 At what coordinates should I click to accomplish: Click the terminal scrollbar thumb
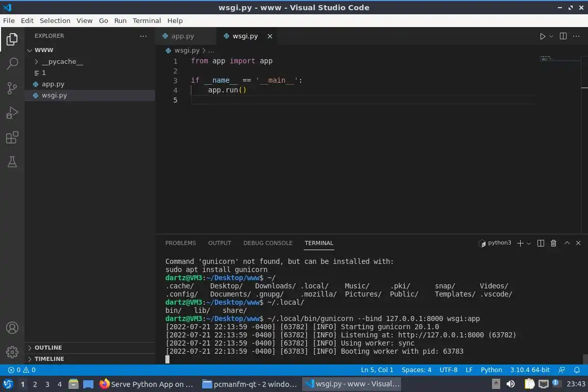[585, 359]
